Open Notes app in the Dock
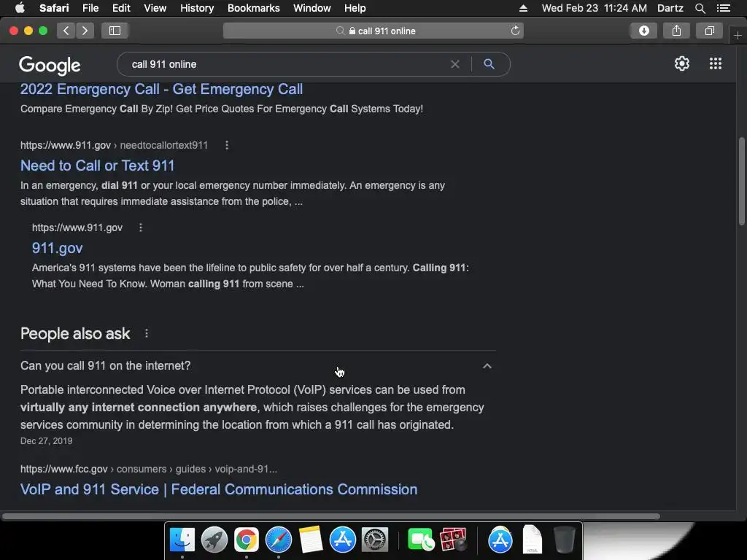 pyautogui.click(x=311, y=540)
